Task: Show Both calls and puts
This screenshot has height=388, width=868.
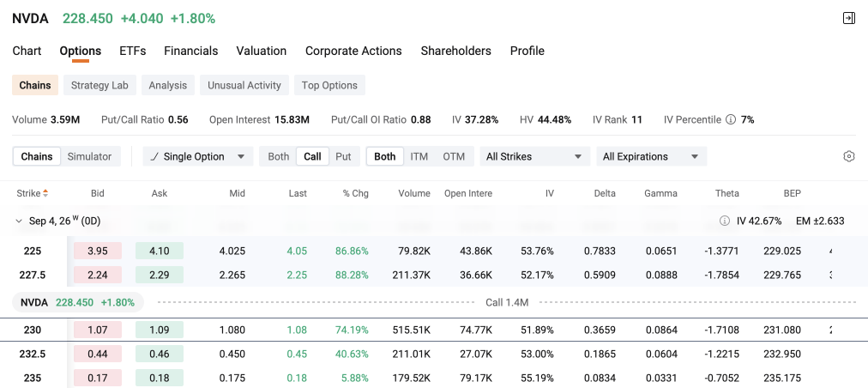Action: point(279,156)
